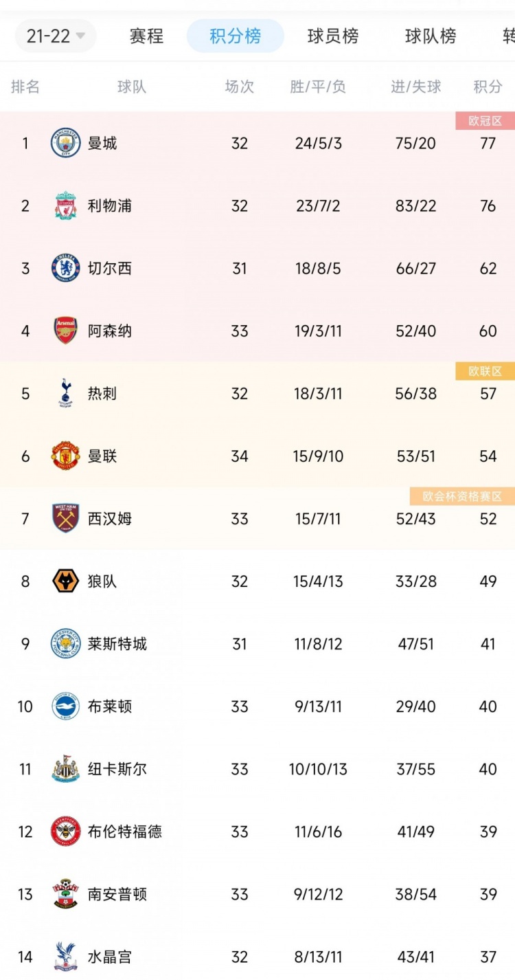This screenshot has height=980, width=515.
Task: Tap the Leicester City fox crest
Action: click(x=66, y=643)
